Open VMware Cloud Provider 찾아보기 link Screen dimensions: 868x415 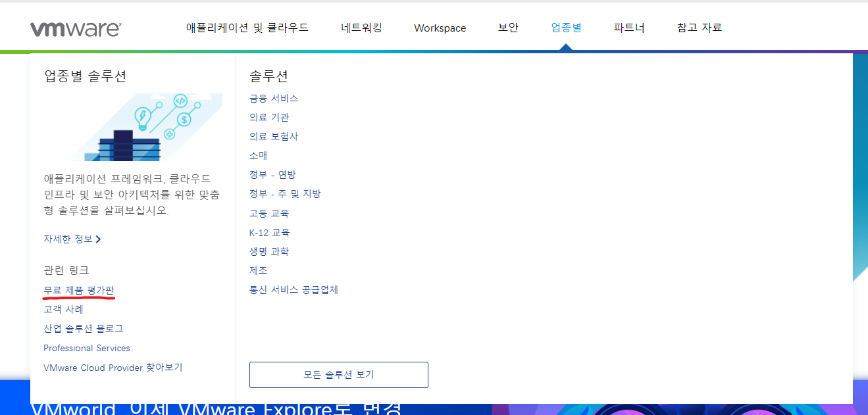click(x=113, y=367)
